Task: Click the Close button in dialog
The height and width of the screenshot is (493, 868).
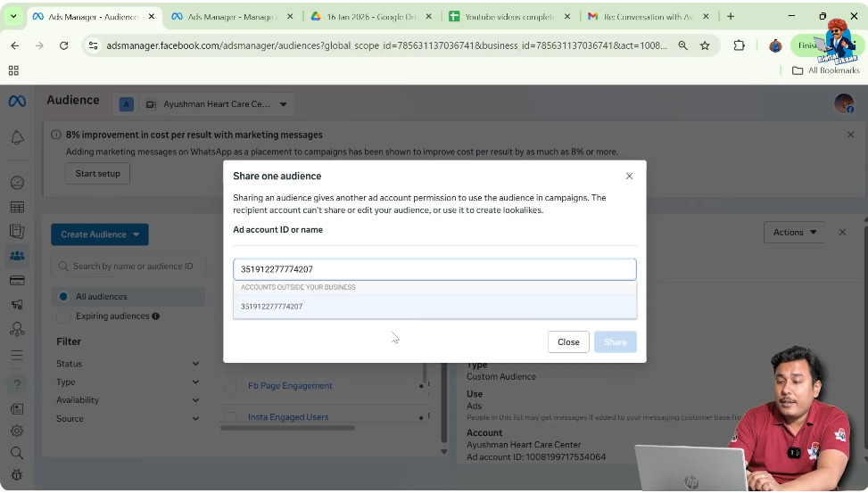Action: [568, 342]
